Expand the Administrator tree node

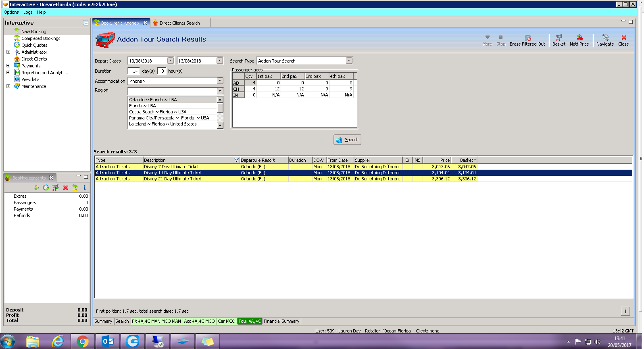8,52
